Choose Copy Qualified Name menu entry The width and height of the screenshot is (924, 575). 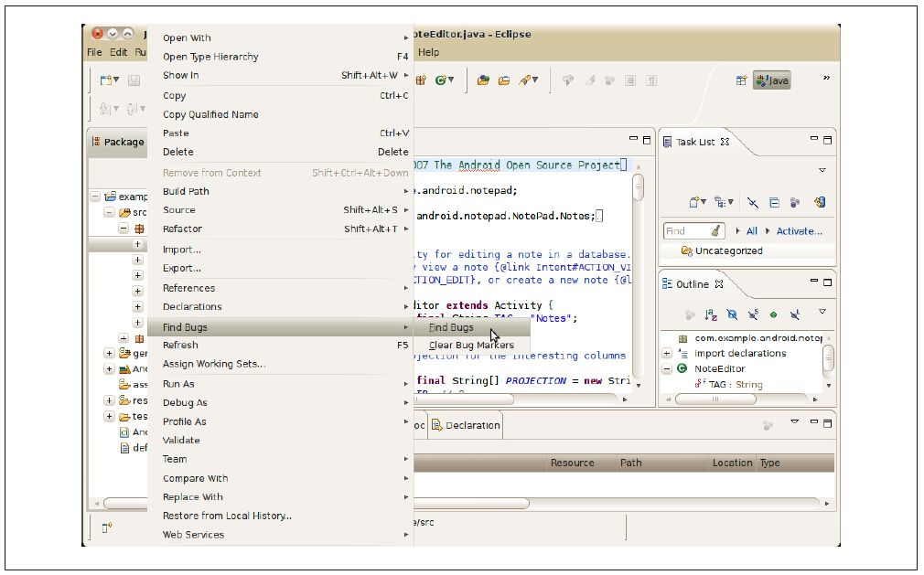pyautogui.click(x=281, y=114)
